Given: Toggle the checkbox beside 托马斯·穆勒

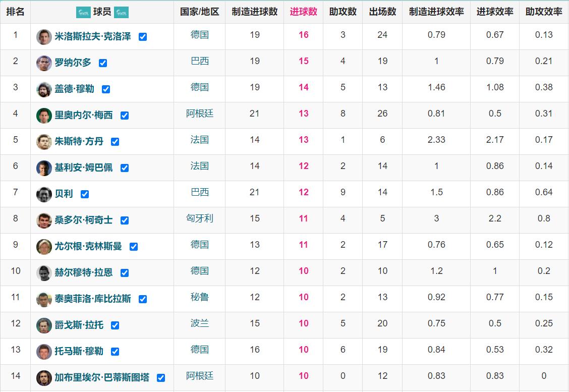Looking at the screenshot, I should coord(115,351).
